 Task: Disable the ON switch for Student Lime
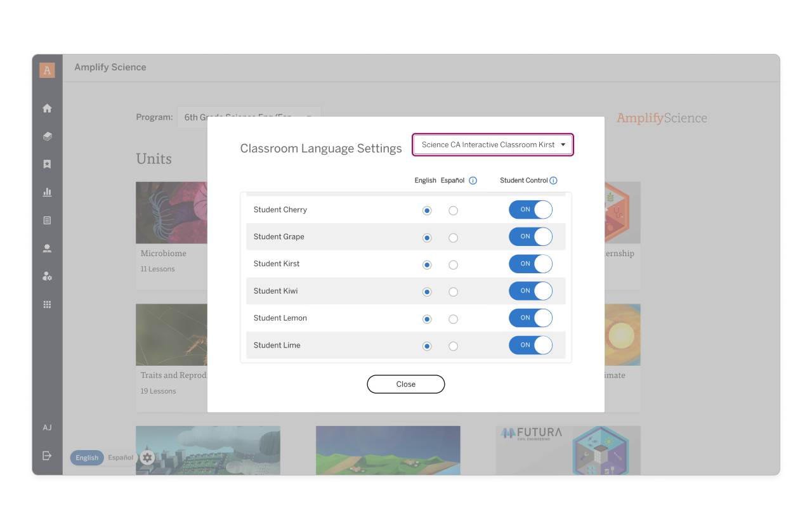530,345
